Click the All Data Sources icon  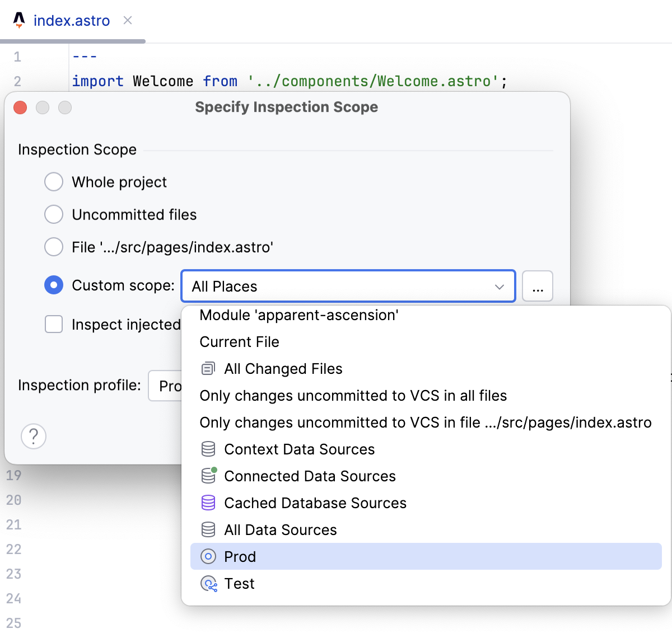[x=208, y=530]
